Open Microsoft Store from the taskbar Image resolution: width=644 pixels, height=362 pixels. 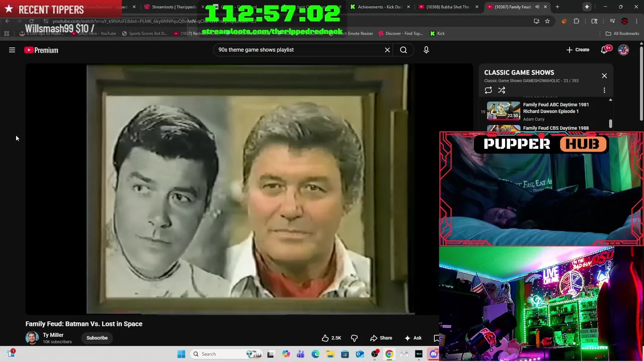(x=345, y=354)
